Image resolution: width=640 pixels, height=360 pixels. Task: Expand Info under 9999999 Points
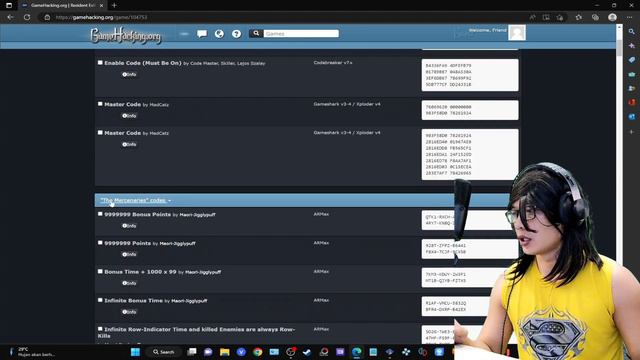tap(129, 254)
